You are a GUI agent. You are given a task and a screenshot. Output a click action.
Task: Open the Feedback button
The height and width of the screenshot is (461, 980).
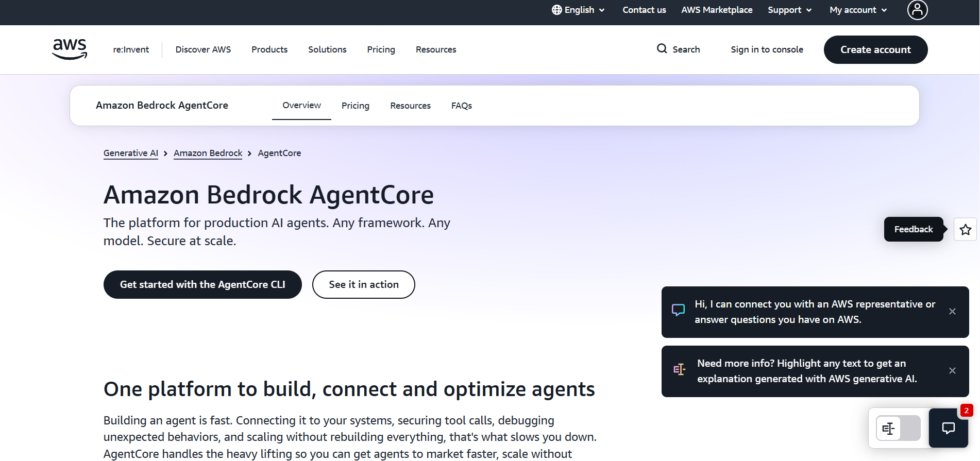pyautogui.click(x=914, y=229)
